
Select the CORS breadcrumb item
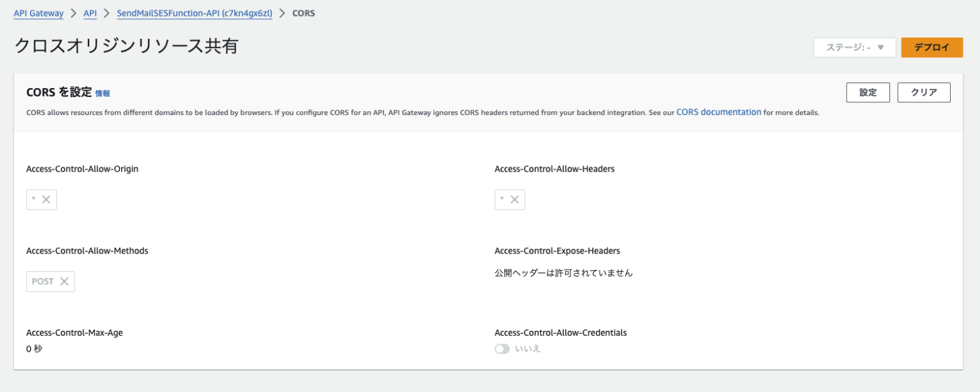[303, 13]
